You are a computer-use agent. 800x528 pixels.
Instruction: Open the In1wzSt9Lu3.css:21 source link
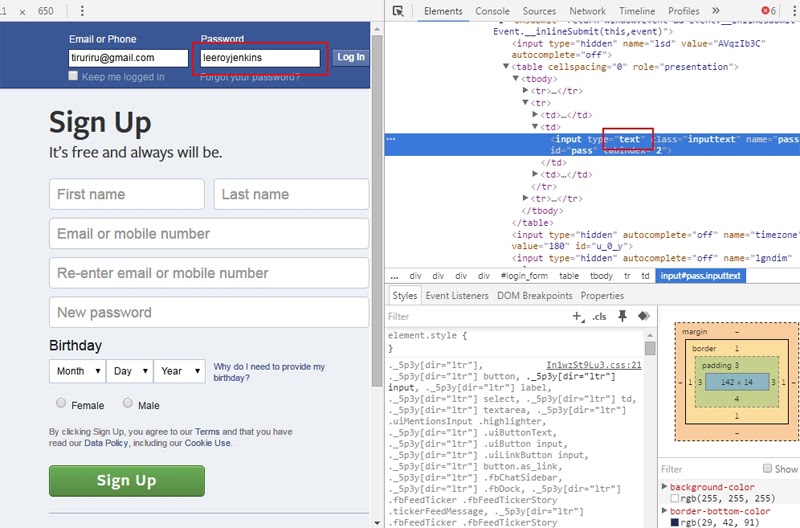(594, 365)
